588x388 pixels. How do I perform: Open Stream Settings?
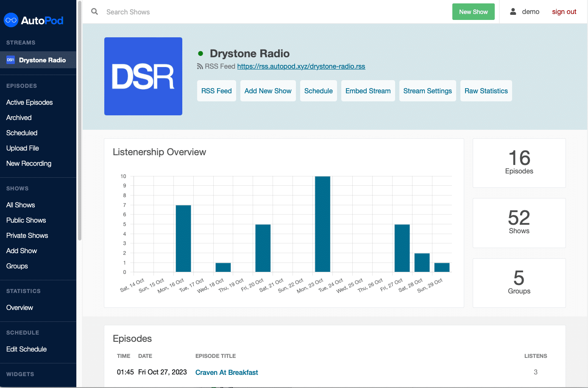click(427, 91)
